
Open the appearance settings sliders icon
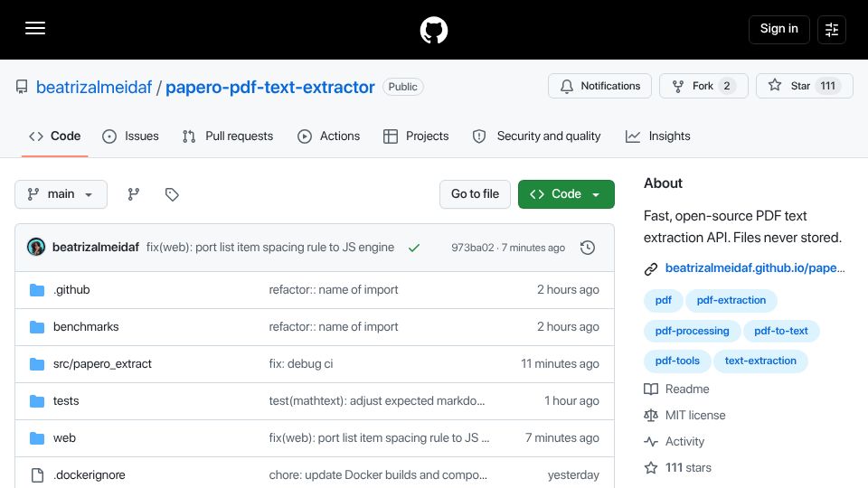click(832, 29)
